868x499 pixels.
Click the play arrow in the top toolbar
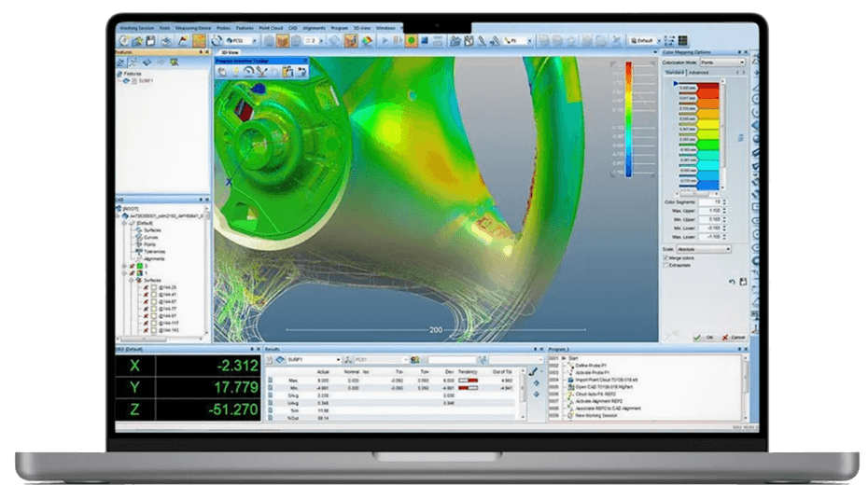(x=384, y=41)
